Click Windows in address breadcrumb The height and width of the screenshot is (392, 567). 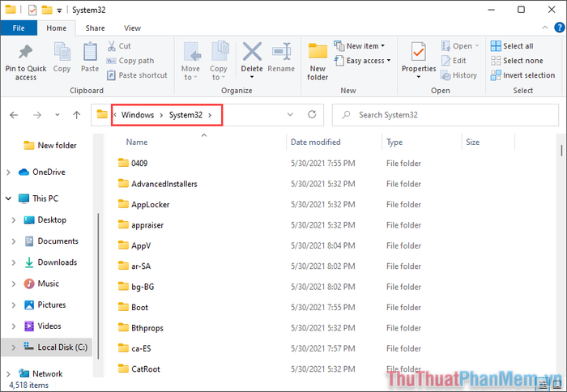(138, 115)
